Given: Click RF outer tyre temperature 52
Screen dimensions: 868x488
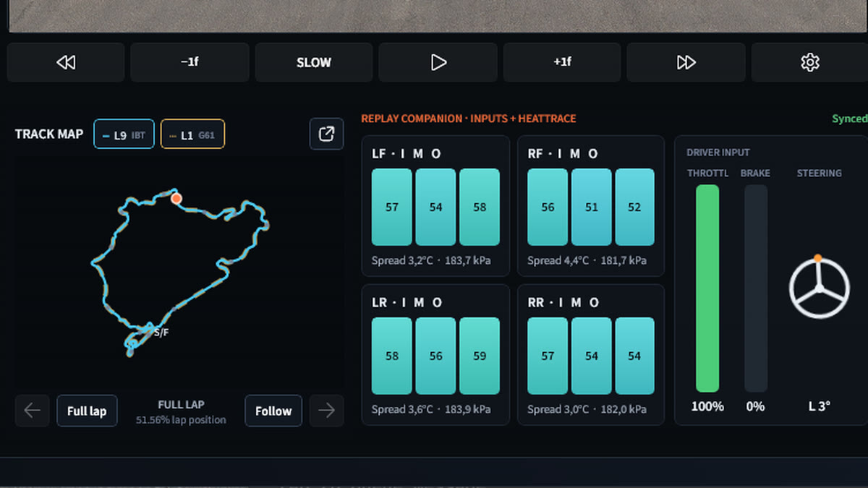Looking at the screenshot, I should click(x=634, y=207).
